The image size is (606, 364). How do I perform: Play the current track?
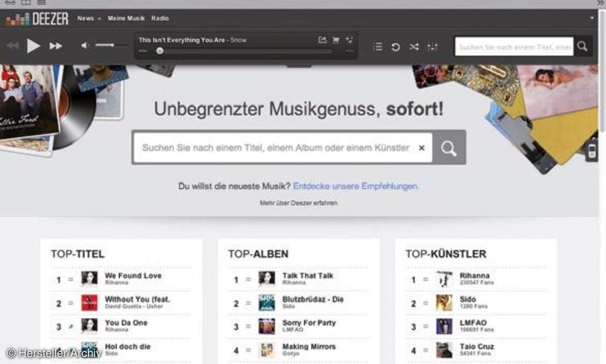[33, 46]
